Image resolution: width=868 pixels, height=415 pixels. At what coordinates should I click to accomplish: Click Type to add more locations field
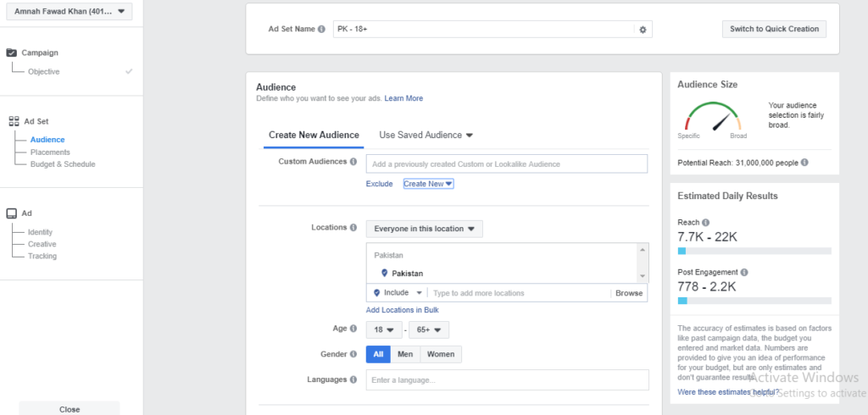coord(520,293)
